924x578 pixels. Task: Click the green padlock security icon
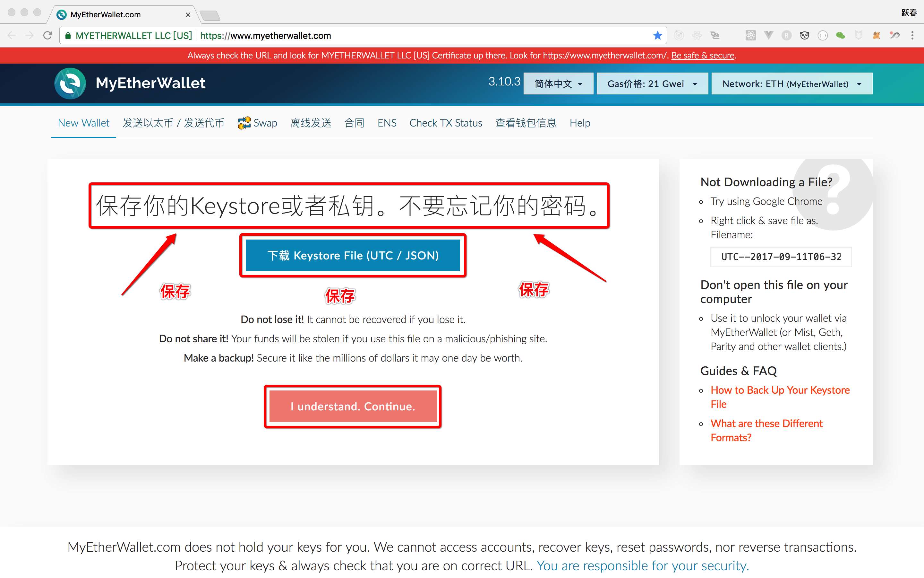68,36
